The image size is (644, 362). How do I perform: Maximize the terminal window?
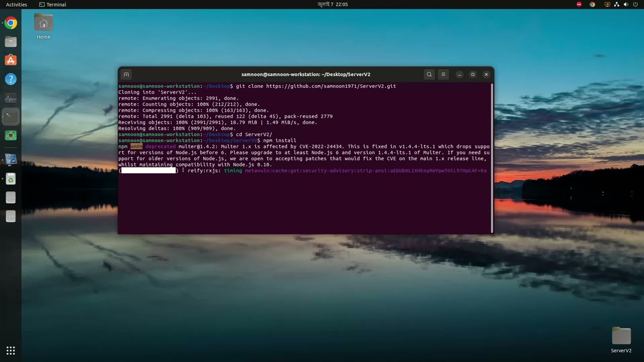coord(473,74)
